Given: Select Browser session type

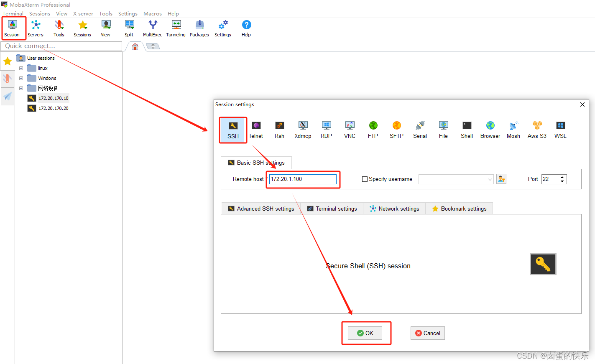Looking at the screenshot, I should (x=490, y=130).
